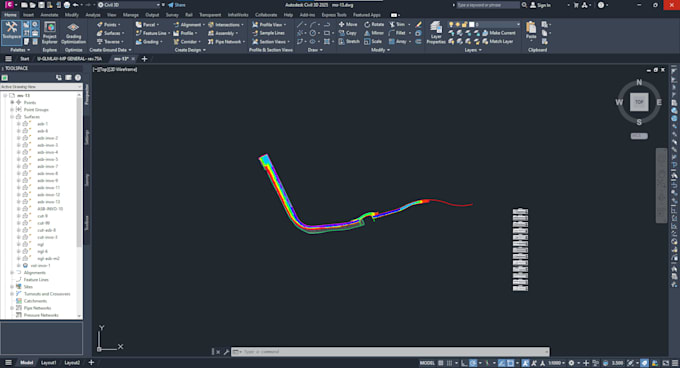The width and height of the screenshot is (680, 368).
Task: Toggle layer freeze sun icon
Action: point(458,24)
